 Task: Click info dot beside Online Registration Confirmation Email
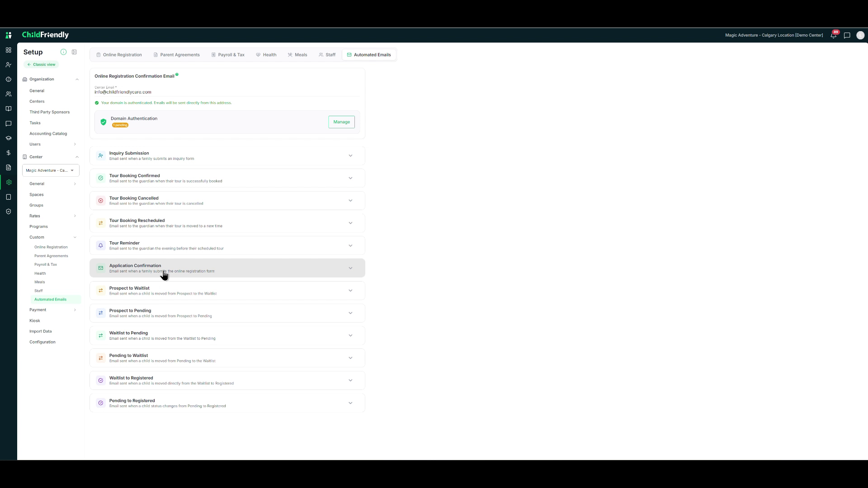[x=177, y=75]
